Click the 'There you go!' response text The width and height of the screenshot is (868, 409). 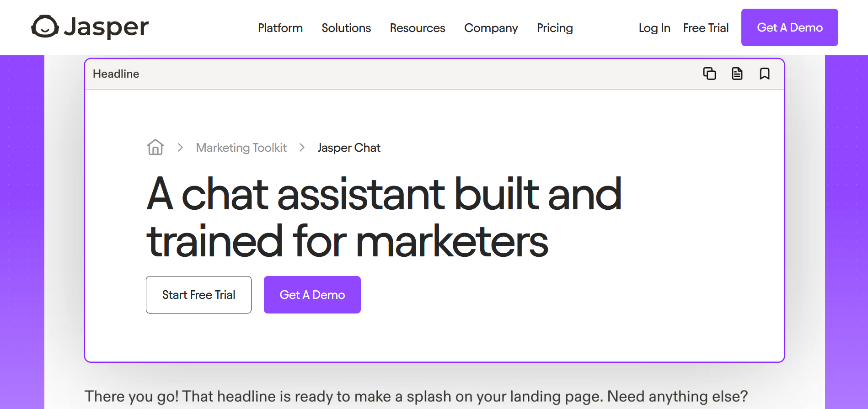coord(416,396)
